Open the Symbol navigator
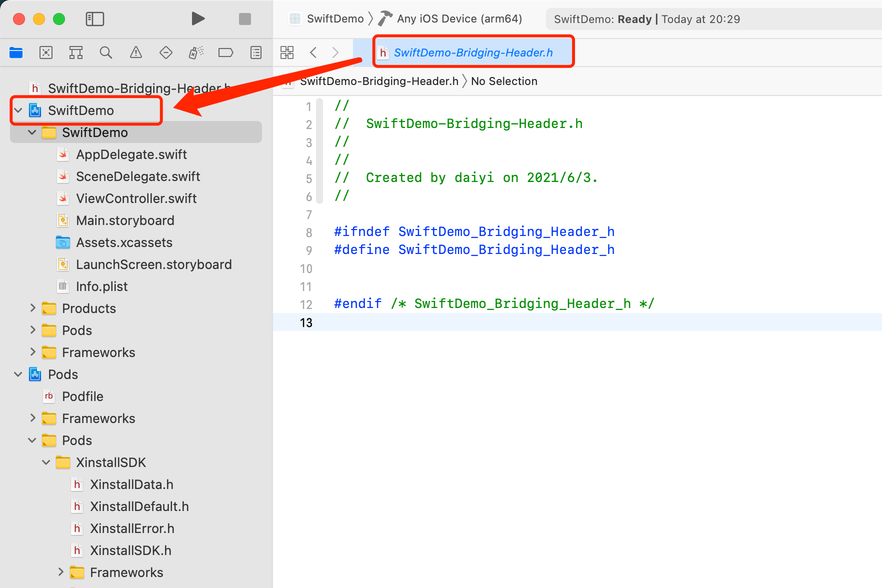The width and height of the screenshot is (882, 588). click(76, 52)
